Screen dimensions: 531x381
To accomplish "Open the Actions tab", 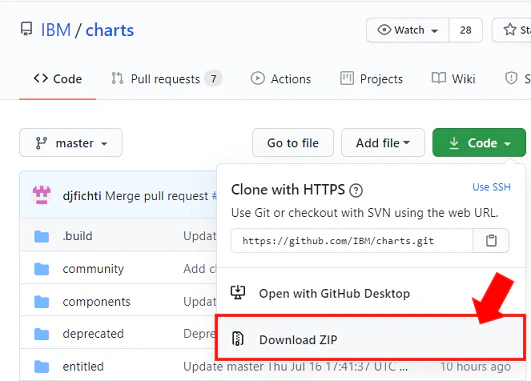I will [x=281, y=79].
